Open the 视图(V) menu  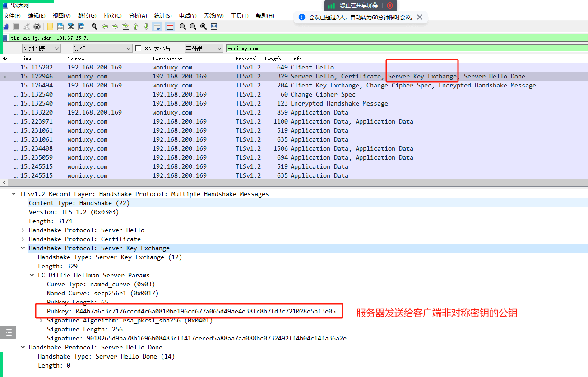coord(61,16)
